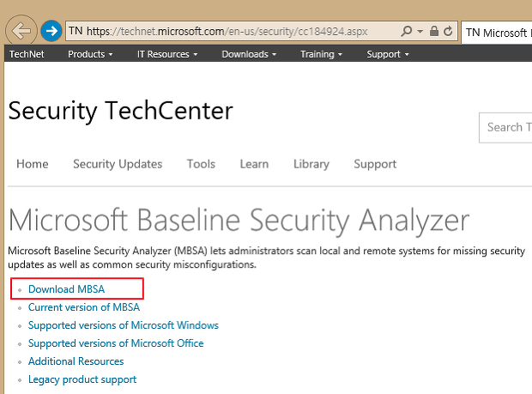The height and width of the screenshot is (394, 532).
Task: Open the Support item in TechCenter navigation
Action: click(x=375, y=164)
